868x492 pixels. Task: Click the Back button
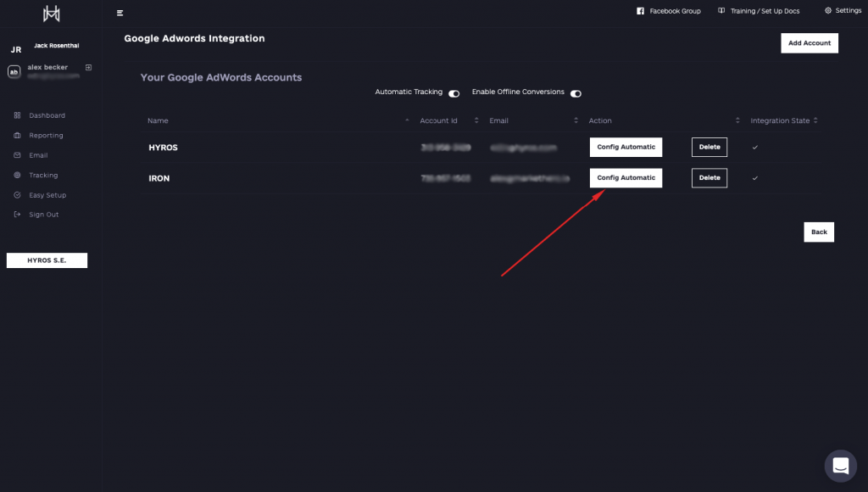[819, 232]
